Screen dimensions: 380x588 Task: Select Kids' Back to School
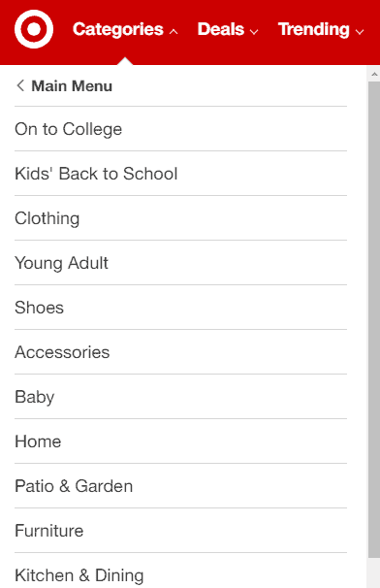coord(180,174)
